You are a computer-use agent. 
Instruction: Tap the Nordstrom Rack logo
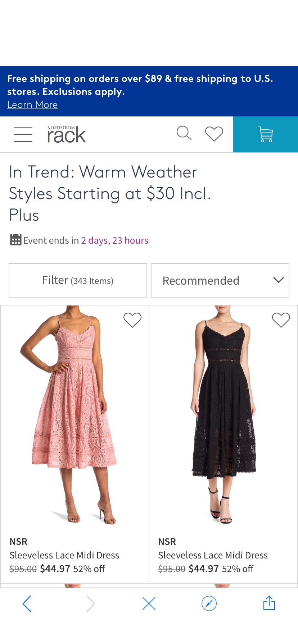tap(67, 134)
